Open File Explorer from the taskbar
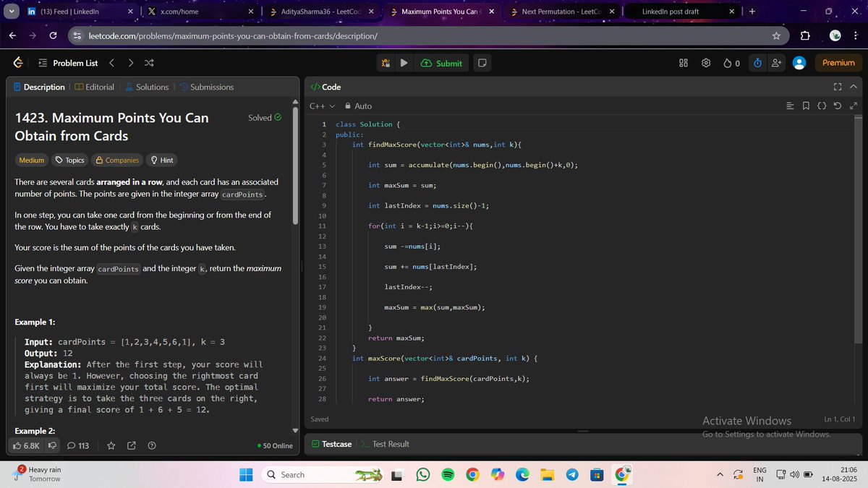868x488 pixels. 546,475
